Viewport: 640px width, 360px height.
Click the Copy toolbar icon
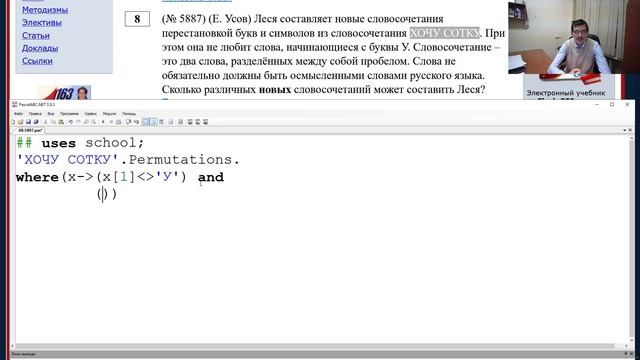53,122
